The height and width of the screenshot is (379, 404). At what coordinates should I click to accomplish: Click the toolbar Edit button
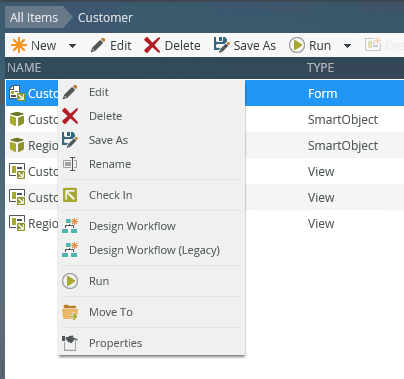pos(111,45)
